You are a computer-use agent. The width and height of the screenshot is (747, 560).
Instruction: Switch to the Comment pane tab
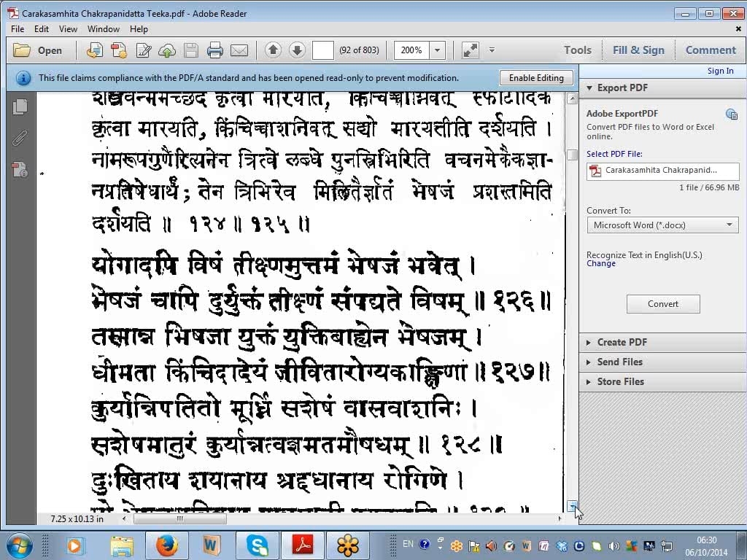pos(710,50)
